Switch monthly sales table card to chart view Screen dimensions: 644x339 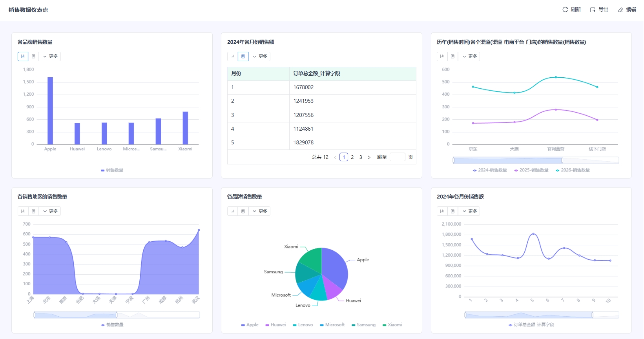pyautogui.click(x=232, y=56)
